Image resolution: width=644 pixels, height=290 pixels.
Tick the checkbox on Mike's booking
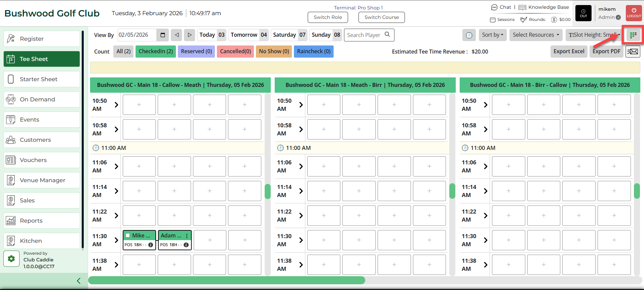click(x=128, y=235)
